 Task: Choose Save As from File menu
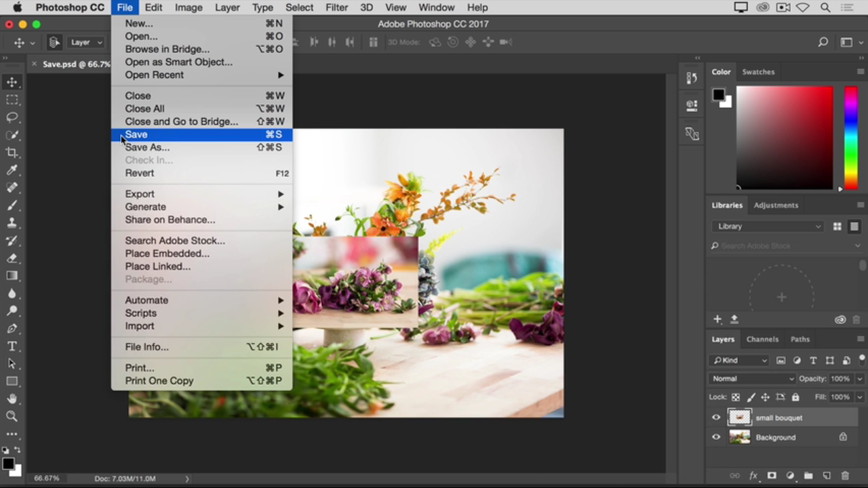point(147,147)
